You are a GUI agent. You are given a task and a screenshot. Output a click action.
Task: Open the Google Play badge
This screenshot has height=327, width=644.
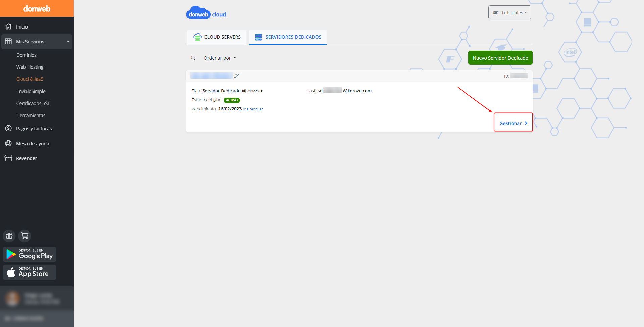pyautogui.click(x=30, y=254)
